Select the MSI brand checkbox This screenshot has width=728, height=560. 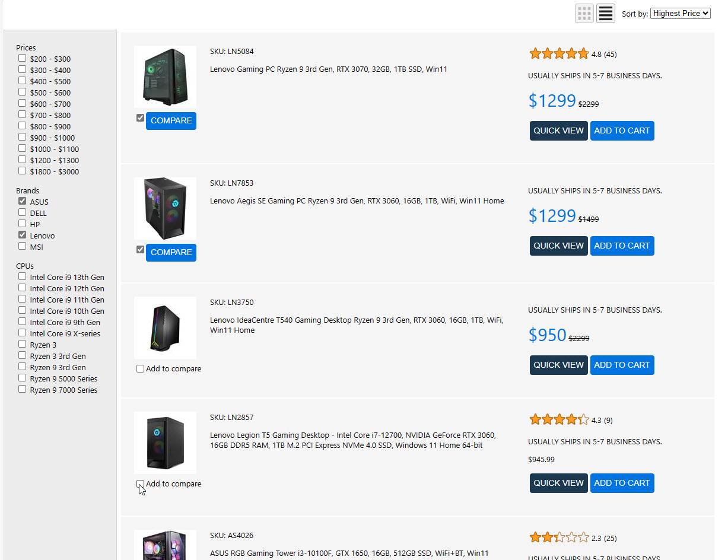(x=23, y=247)
